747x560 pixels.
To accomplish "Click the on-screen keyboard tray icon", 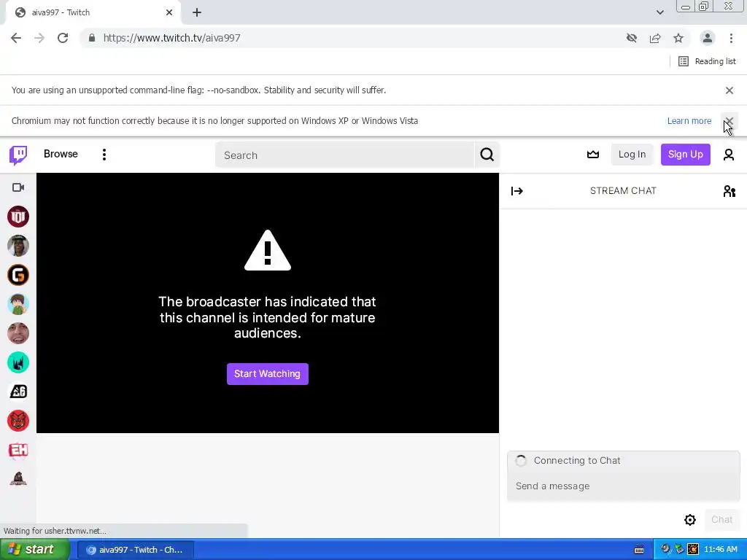I will coord(639,550).
